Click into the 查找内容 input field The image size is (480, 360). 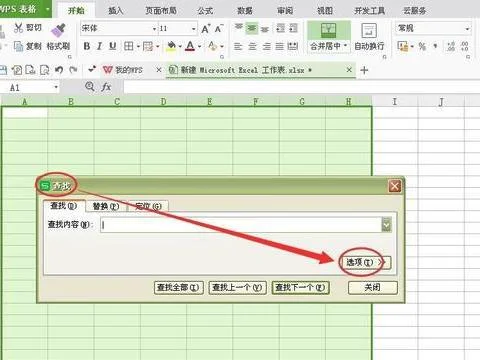click(241, 225)
